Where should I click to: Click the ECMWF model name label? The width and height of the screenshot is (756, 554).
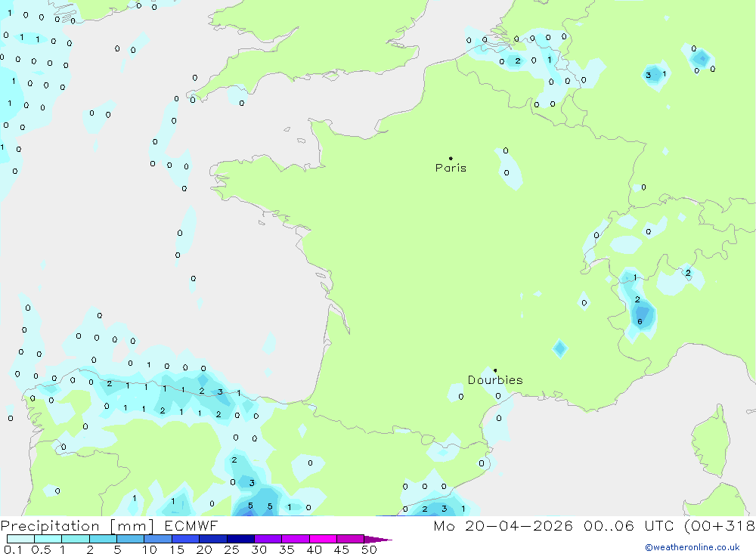[x=191, y=526]
